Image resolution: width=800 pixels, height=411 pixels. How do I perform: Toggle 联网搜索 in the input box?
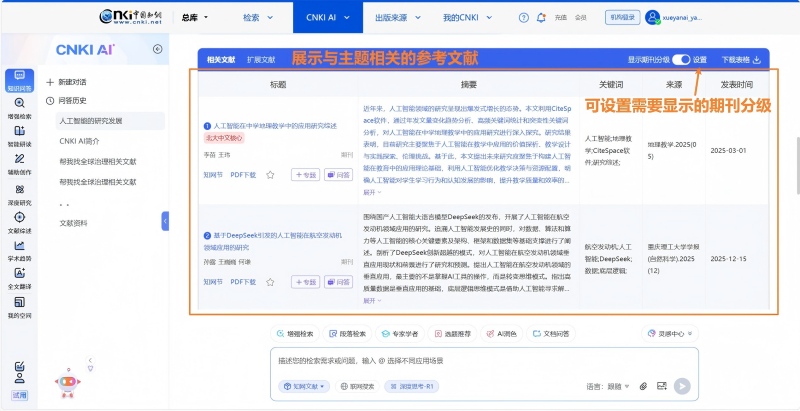click(x=357, y=386)
